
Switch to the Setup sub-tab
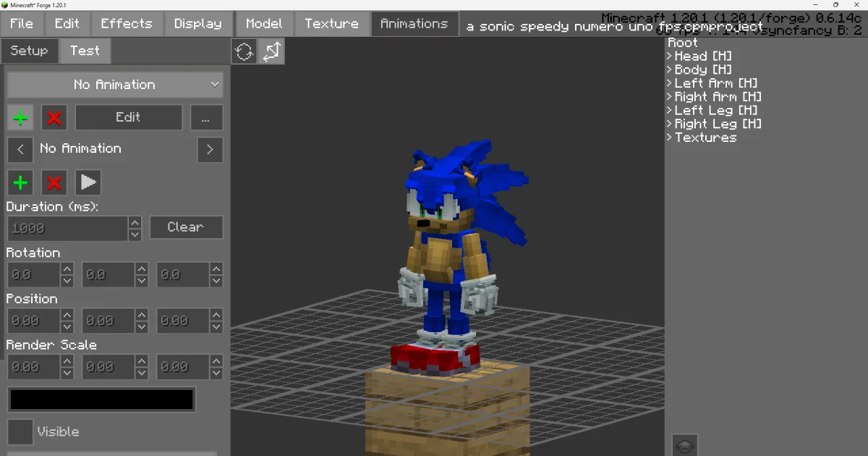[29, 51]
